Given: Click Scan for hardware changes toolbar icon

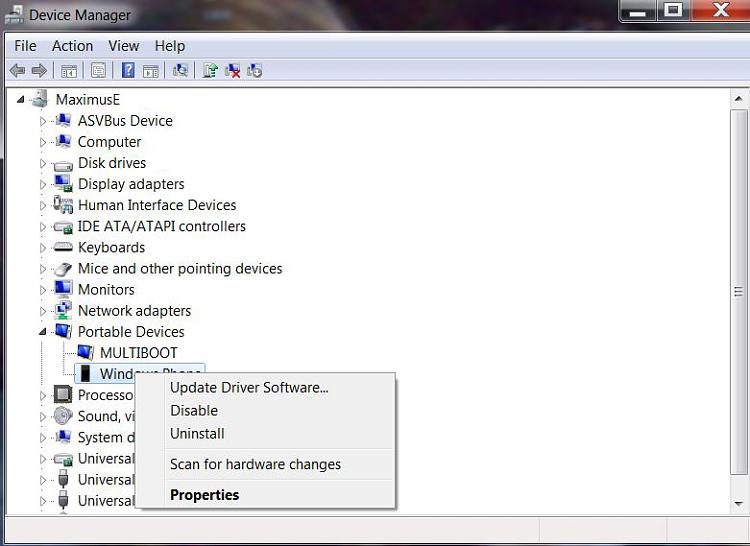Looking at the screenshot, I should 180,71.
